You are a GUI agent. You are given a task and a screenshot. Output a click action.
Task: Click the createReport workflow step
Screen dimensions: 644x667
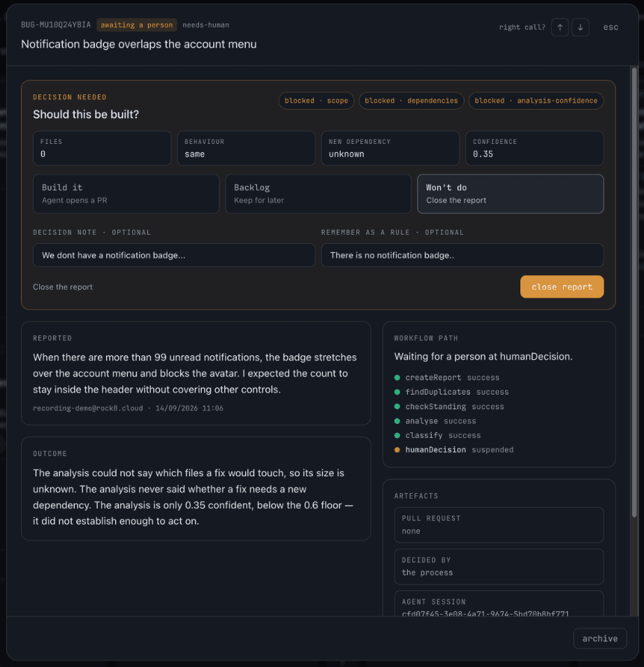coord(446,378)
